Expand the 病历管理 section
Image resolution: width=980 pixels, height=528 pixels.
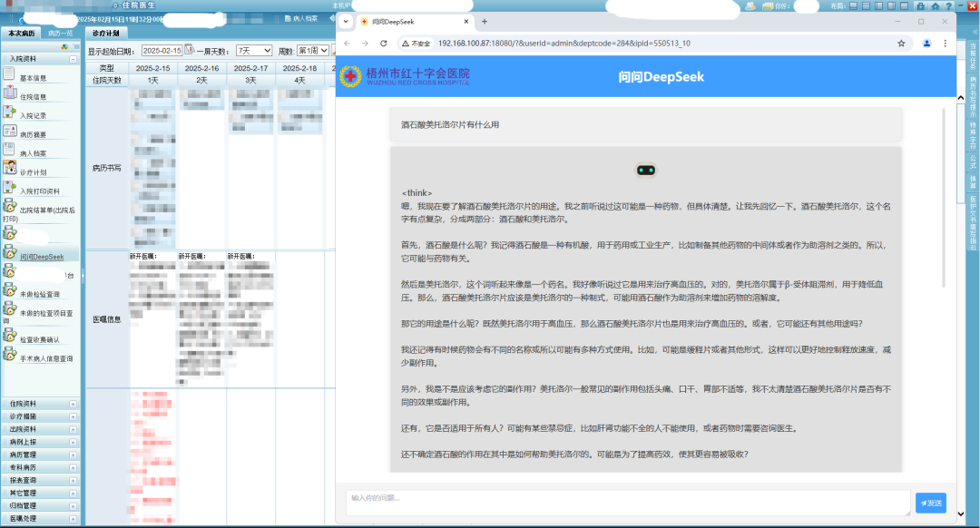[x=73, y=455]
